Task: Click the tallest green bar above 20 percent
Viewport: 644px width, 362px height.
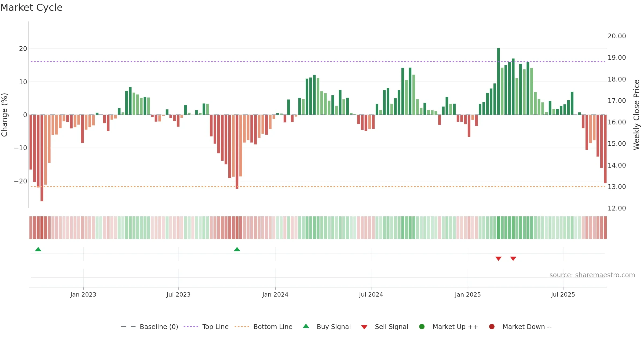Action: tap(499, 82)
